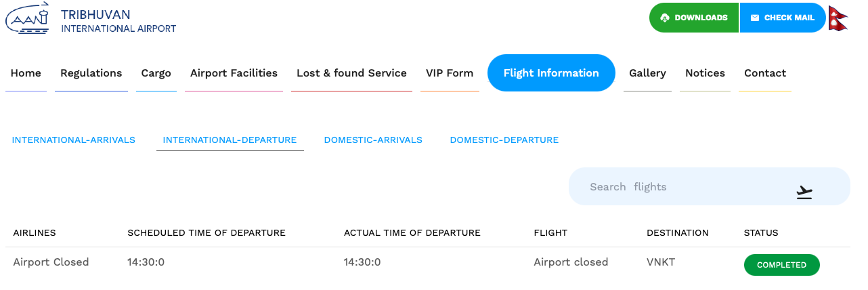Open the Gallery page

click(x=647, y=73)
